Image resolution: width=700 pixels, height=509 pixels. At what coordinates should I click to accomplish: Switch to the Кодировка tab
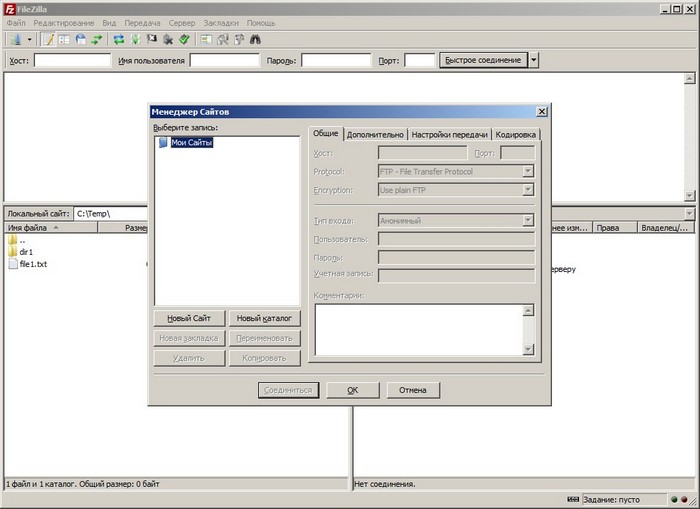tap(516, 134)
